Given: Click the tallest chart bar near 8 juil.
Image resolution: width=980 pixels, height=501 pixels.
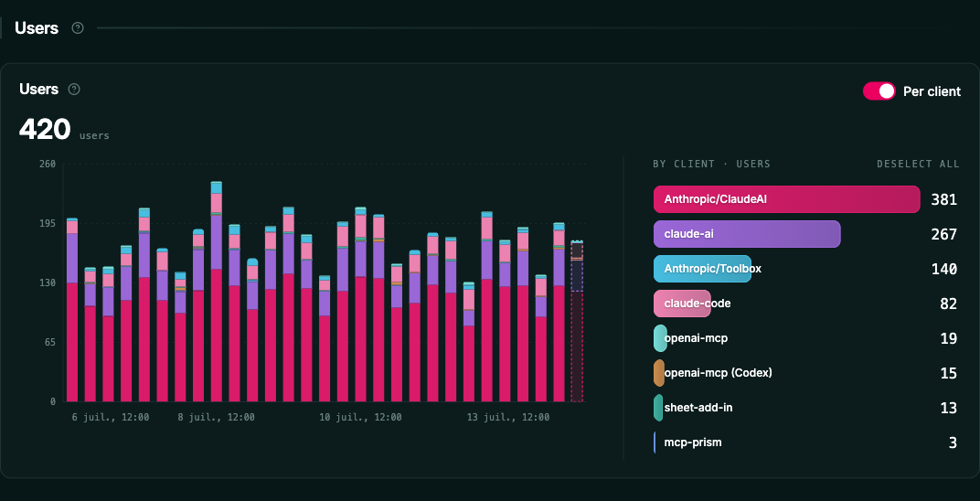Looking at the screenshot, I should point(217,292).
